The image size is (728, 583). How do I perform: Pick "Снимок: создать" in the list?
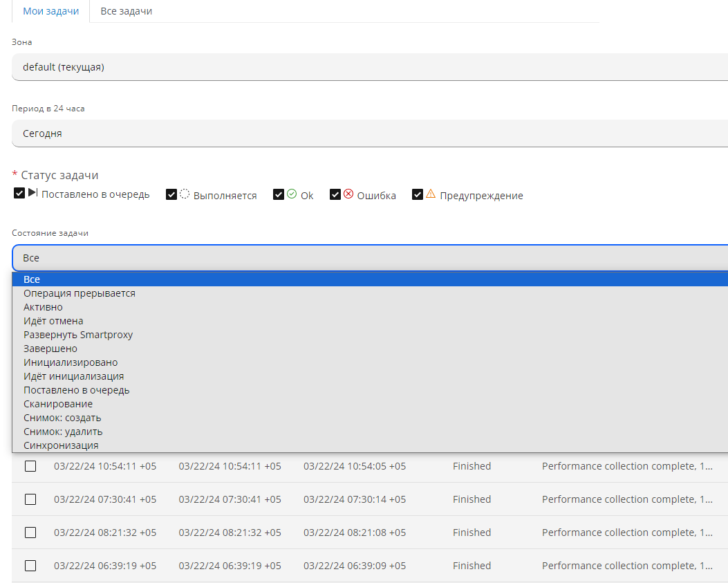(x=62, y=418)
